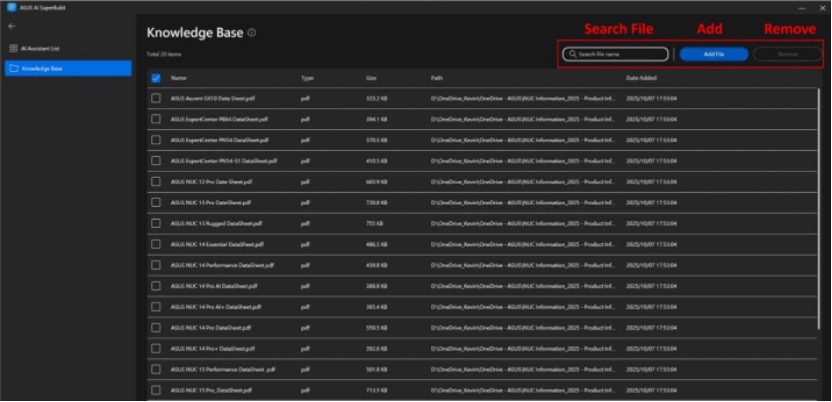Select ExpertCenter PN54 DataSheet.pdf checkbox

156,140
